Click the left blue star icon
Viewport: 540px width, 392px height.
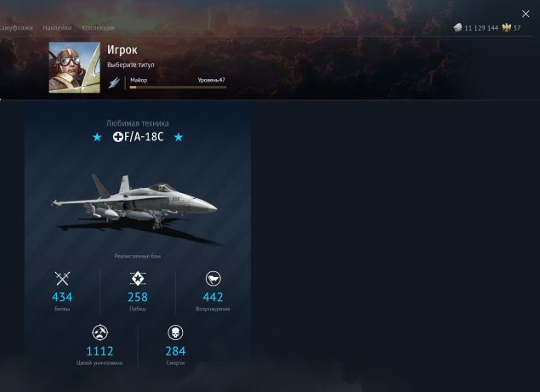97,137
